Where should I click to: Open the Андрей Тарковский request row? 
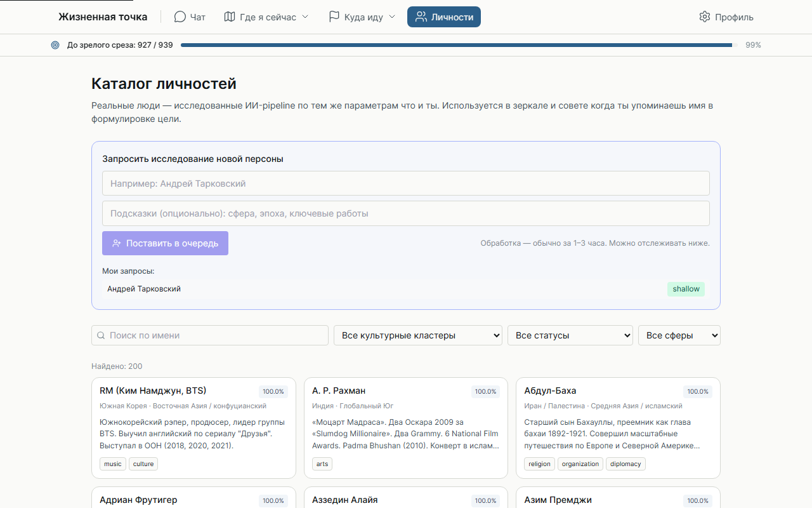[406, 289]
